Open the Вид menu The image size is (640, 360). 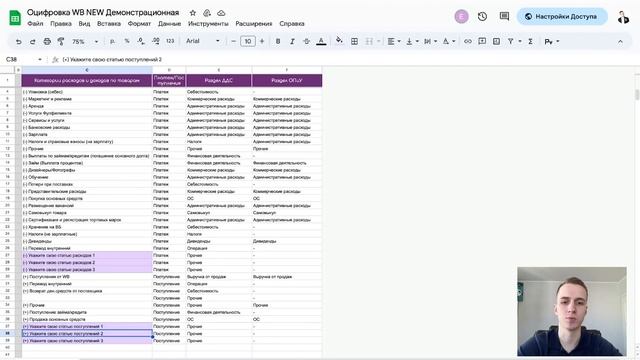click(x=84, y=24)
